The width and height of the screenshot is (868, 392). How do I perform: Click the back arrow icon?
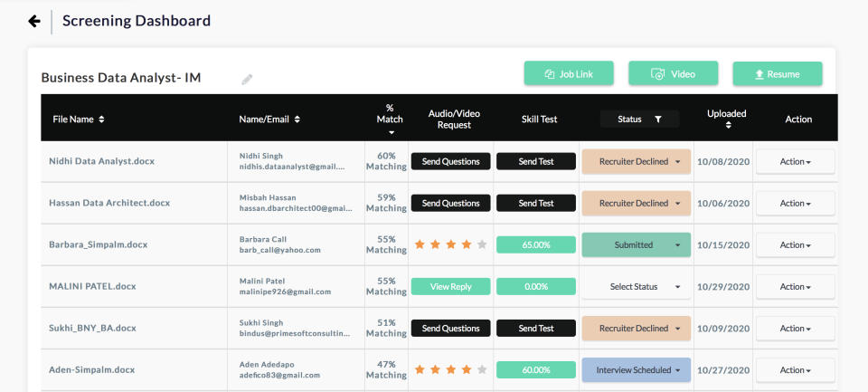34,21
